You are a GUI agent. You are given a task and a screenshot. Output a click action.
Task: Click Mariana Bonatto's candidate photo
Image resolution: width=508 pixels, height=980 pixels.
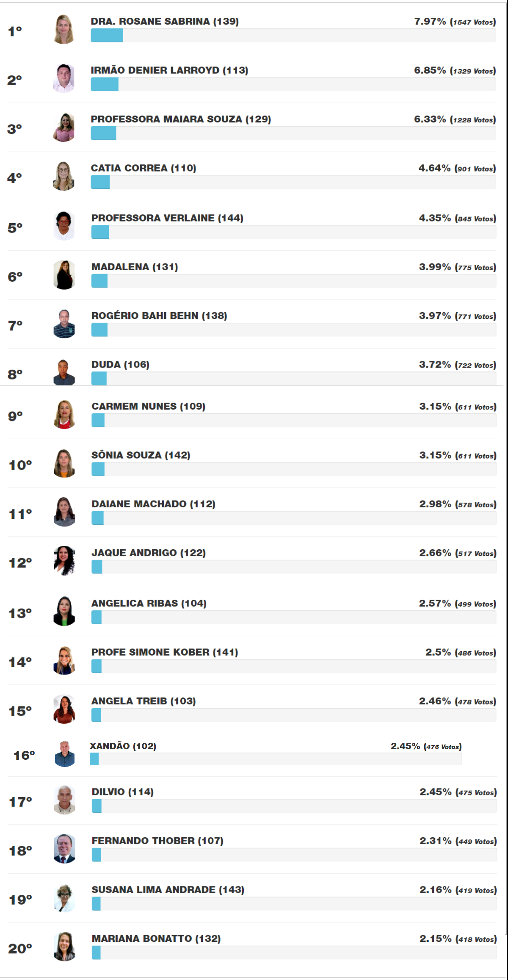coord(65,947)
